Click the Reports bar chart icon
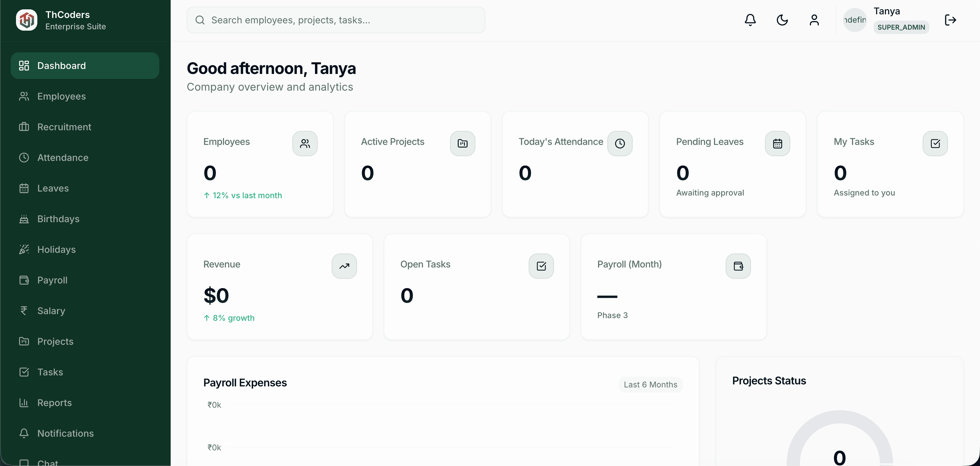The width and height of the screenshot is (980, 466). [24, 402]
